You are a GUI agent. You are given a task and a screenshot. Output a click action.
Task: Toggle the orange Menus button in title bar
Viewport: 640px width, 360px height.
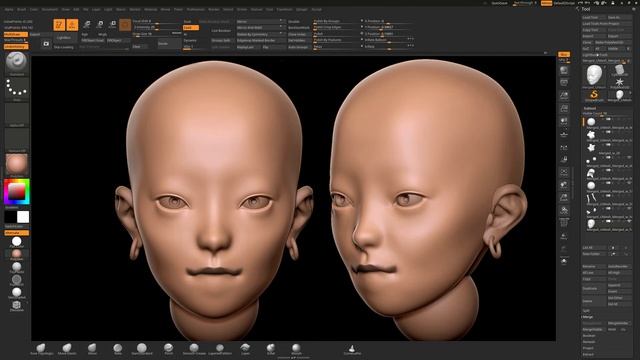[546, 3]
